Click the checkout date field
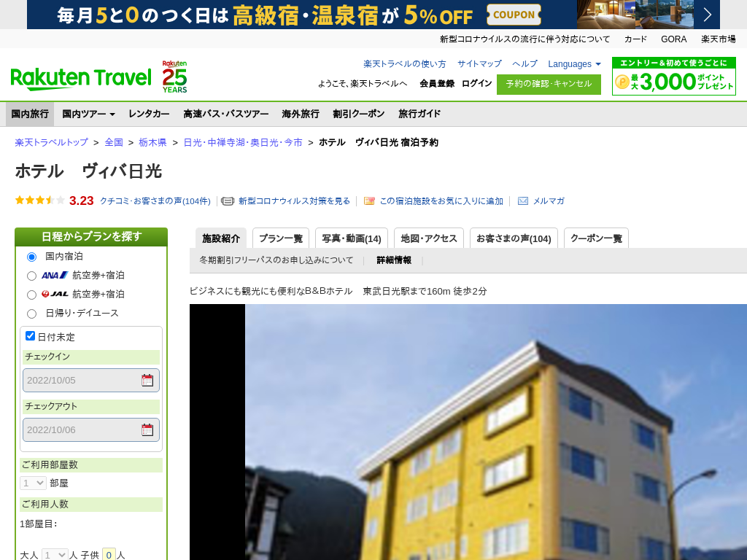The image size is (747, 560). pyautogui.click(x=91, y=429)
